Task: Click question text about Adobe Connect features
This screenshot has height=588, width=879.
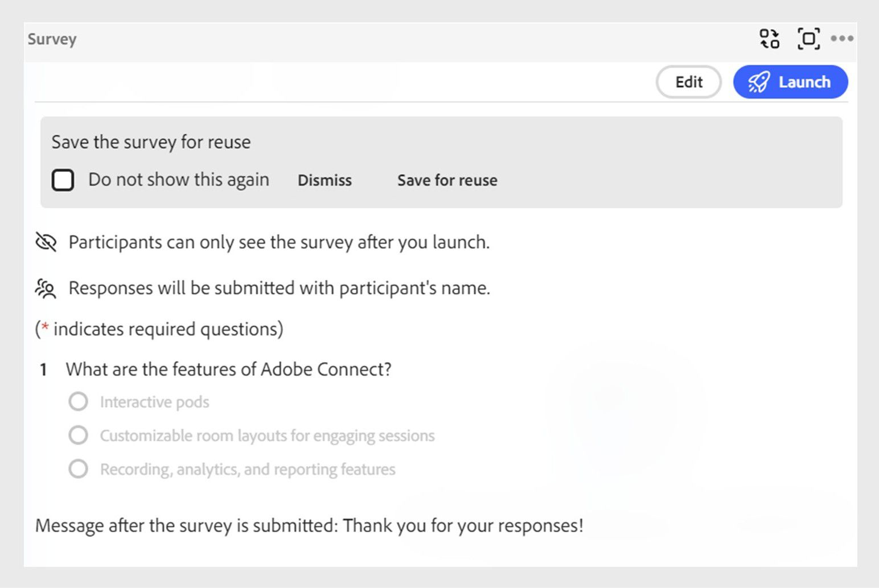Action: pyautogui.click(x=228, y=369)
